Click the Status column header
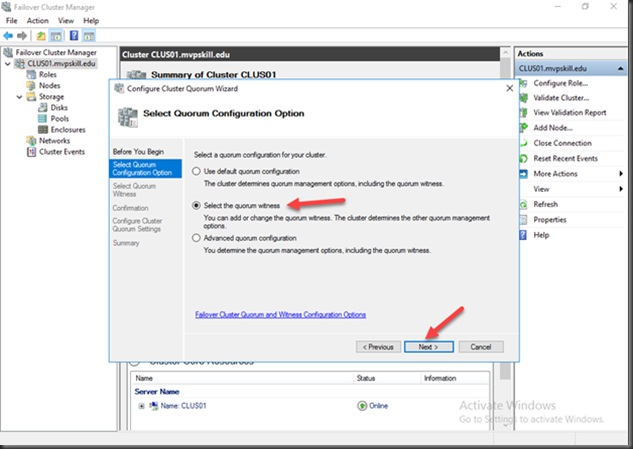 366,378
